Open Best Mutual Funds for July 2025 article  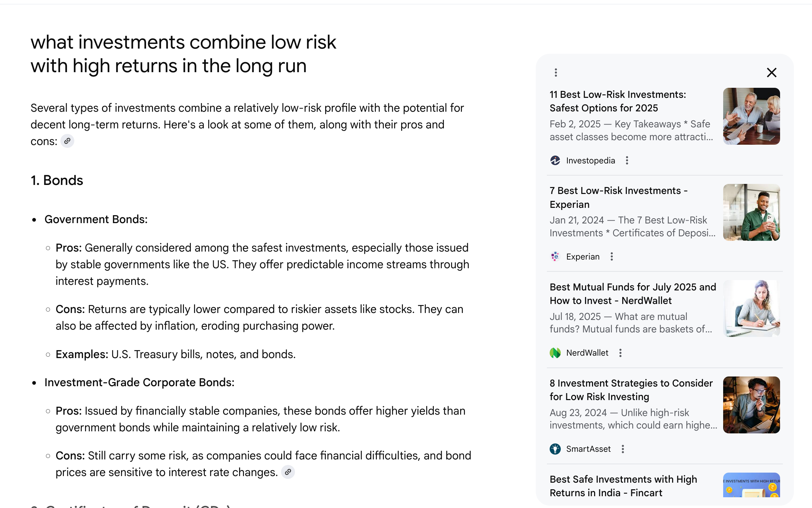(633, 294)
